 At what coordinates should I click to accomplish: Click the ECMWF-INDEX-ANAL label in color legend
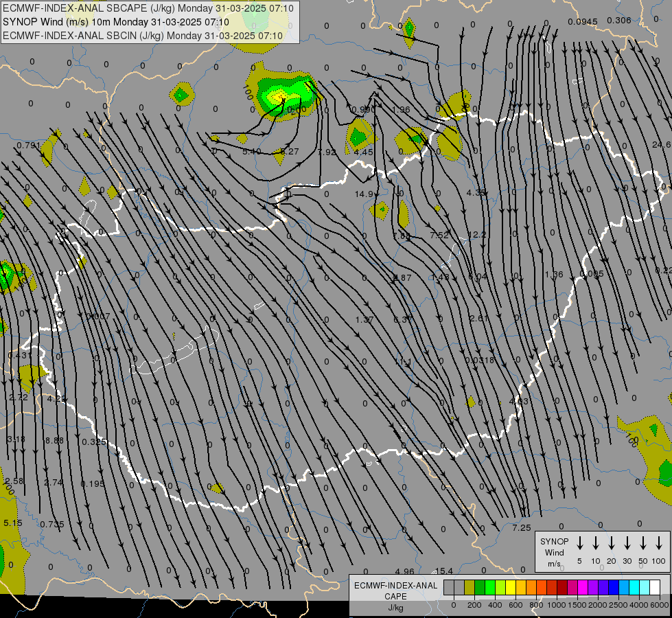click(395, 586)
